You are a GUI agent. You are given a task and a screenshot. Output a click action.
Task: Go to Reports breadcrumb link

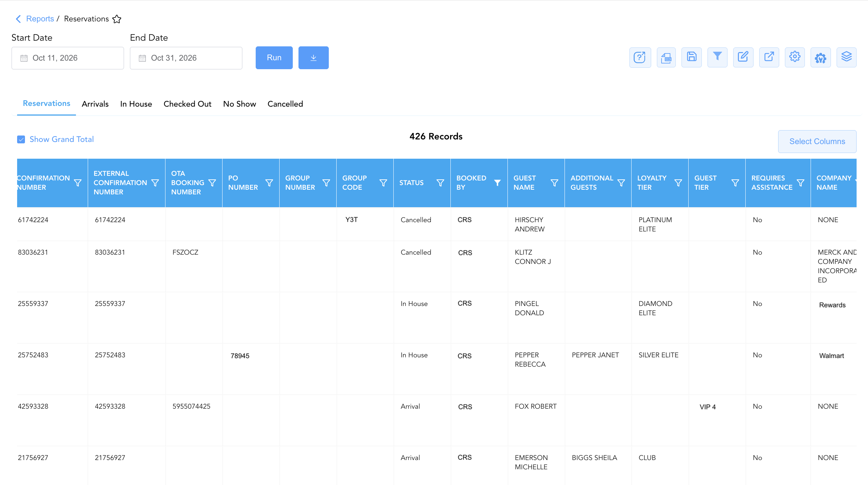point(40,19)
